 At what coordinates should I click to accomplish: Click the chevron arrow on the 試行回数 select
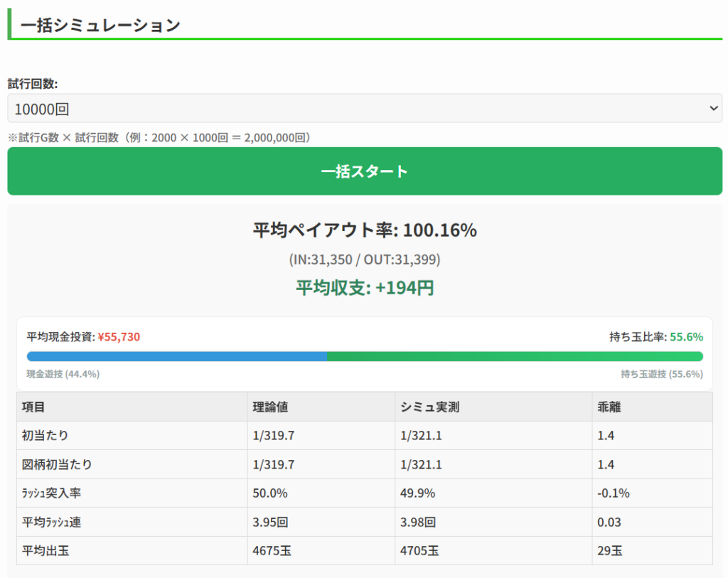[713, 109]
